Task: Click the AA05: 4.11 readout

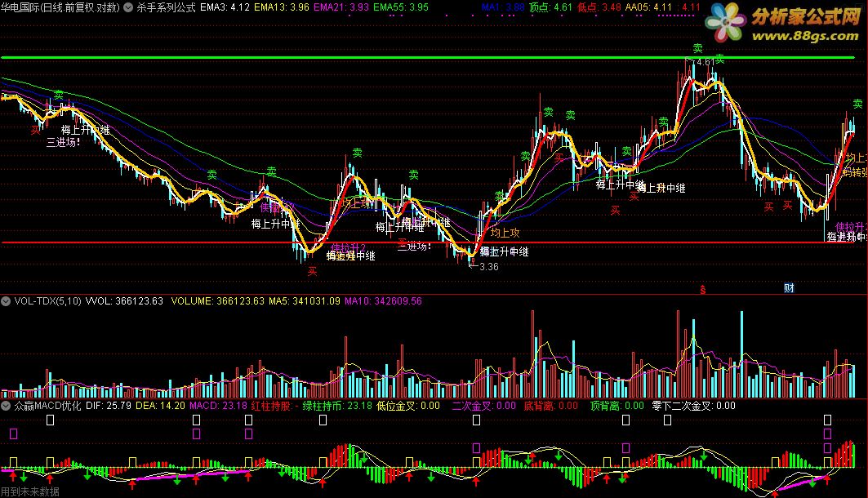Action: [648, 7]
